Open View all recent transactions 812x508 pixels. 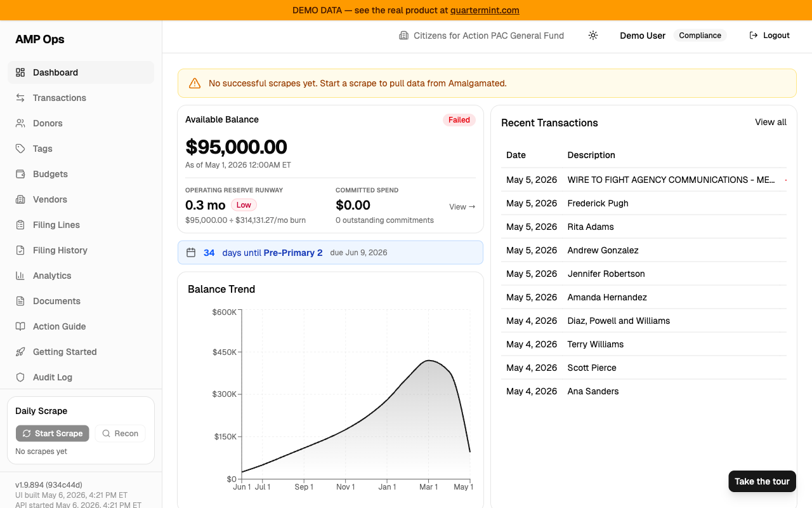771,122
